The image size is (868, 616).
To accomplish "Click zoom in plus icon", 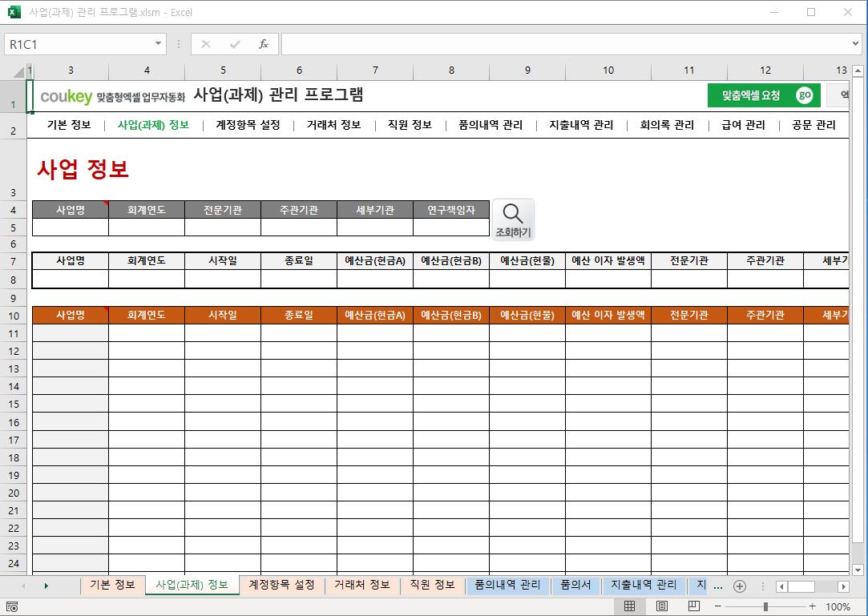I will (812, 606).
